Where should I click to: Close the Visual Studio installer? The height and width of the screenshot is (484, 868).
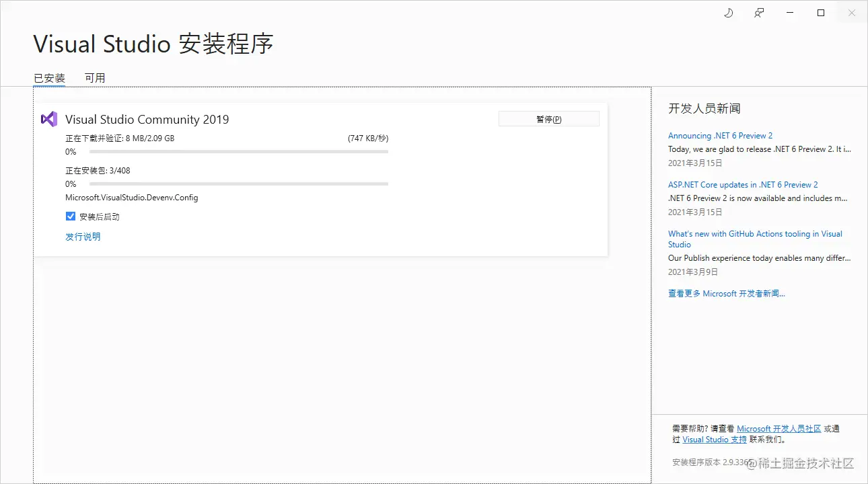click(x=852, y=13)
